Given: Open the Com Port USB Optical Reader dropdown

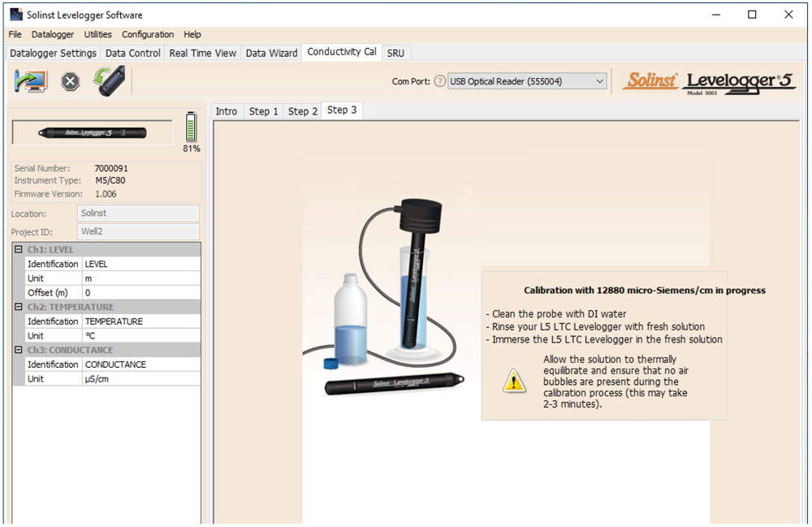Looking at the screenshot, I should pos(599,81).
